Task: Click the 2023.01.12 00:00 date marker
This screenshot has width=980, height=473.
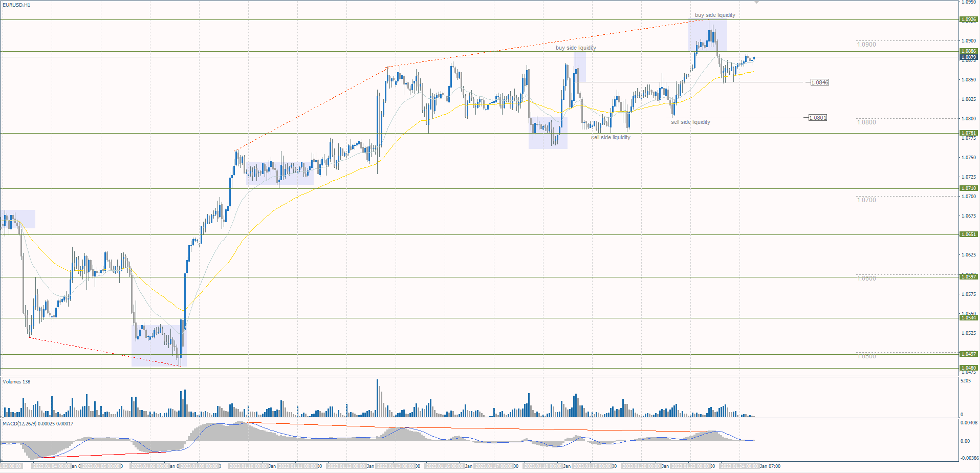Action: tap(347, 466)
